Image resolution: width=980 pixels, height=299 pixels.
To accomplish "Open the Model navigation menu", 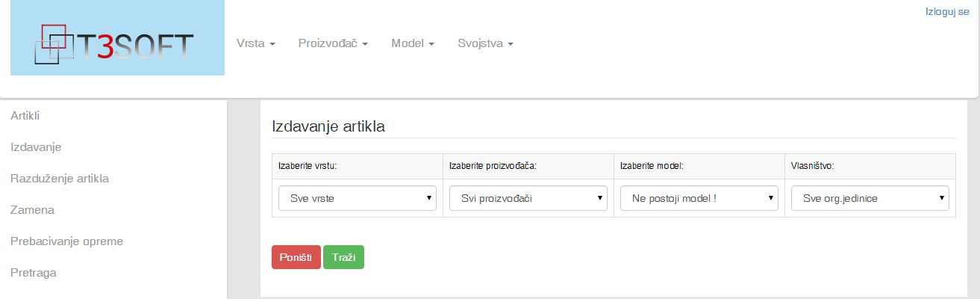I will [x=413, y=43].
